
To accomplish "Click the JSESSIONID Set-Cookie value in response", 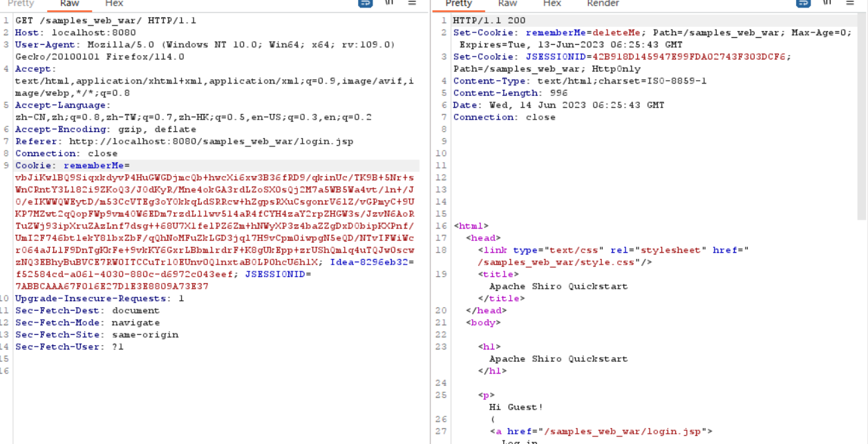I will coord(658,57).
